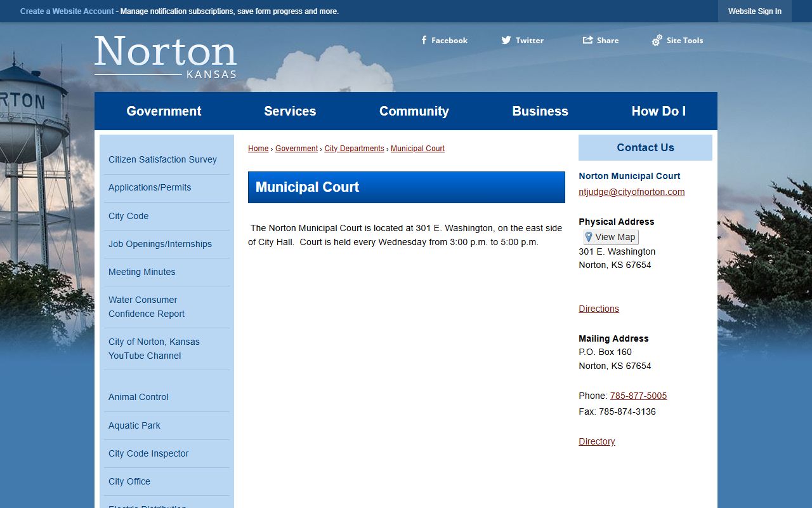The width and height of the screenshot is (812, 508).
Task: Open the Community menu
Action: tap(414, 111)
